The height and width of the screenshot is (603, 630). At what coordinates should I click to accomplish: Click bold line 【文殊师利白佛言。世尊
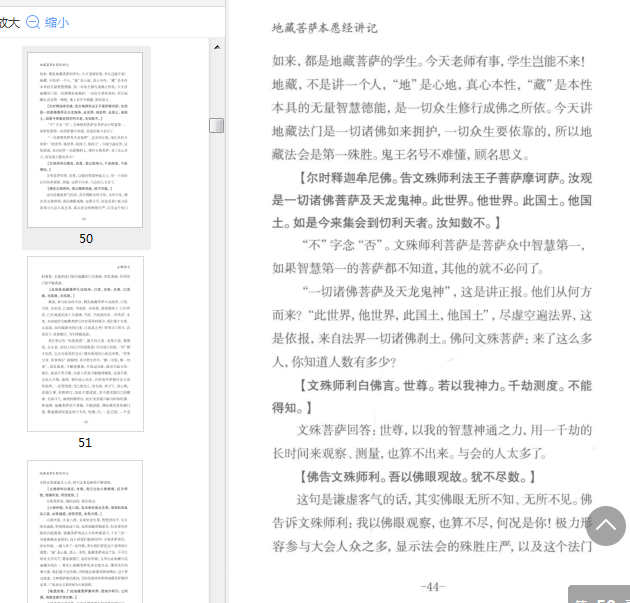[445, 386]
